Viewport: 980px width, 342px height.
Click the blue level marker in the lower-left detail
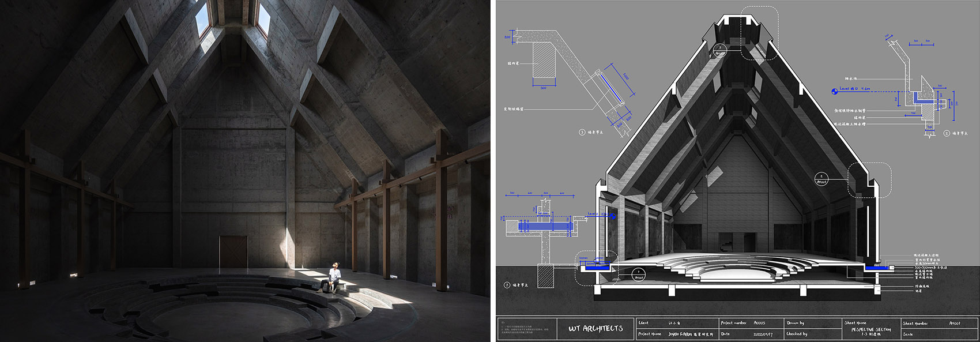pos(613,216)
